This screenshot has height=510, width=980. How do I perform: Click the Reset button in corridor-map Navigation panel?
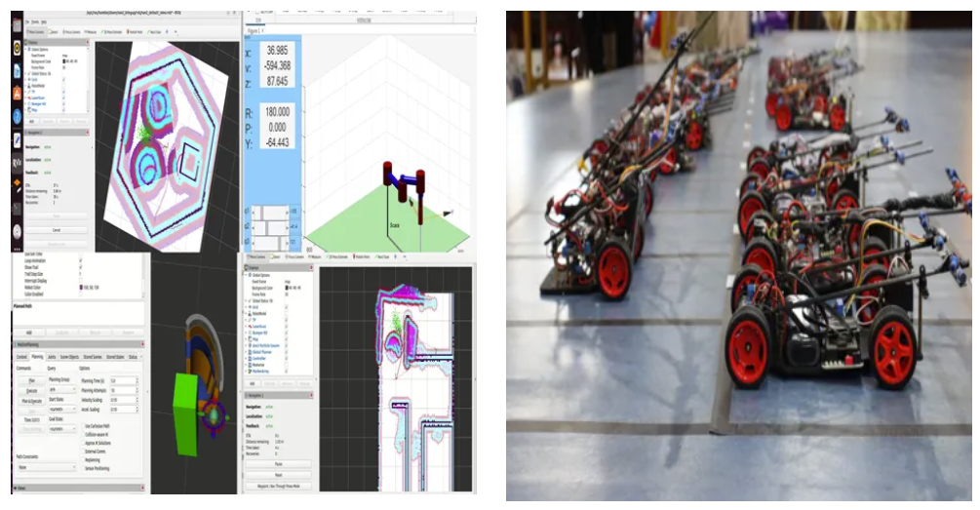[x=278, y=475]
